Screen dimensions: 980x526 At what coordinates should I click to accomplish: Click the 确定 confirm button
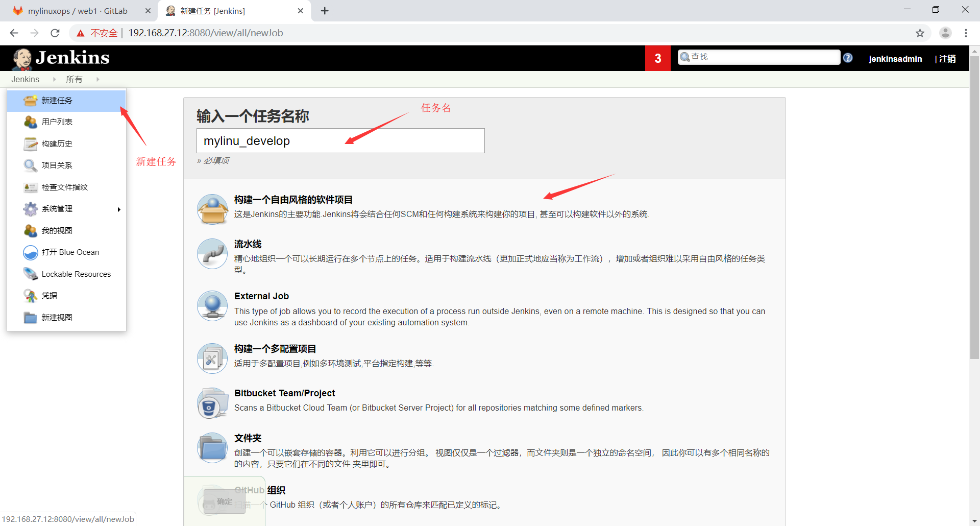pos(225,501)
